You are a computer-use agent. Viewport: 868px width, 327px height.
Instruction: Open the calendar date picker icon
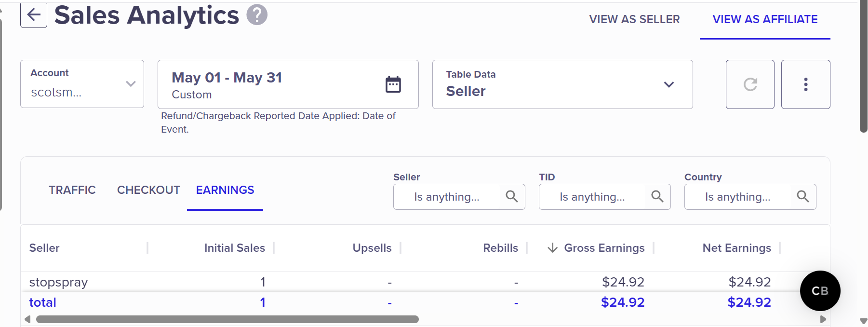tap(393, 84)
